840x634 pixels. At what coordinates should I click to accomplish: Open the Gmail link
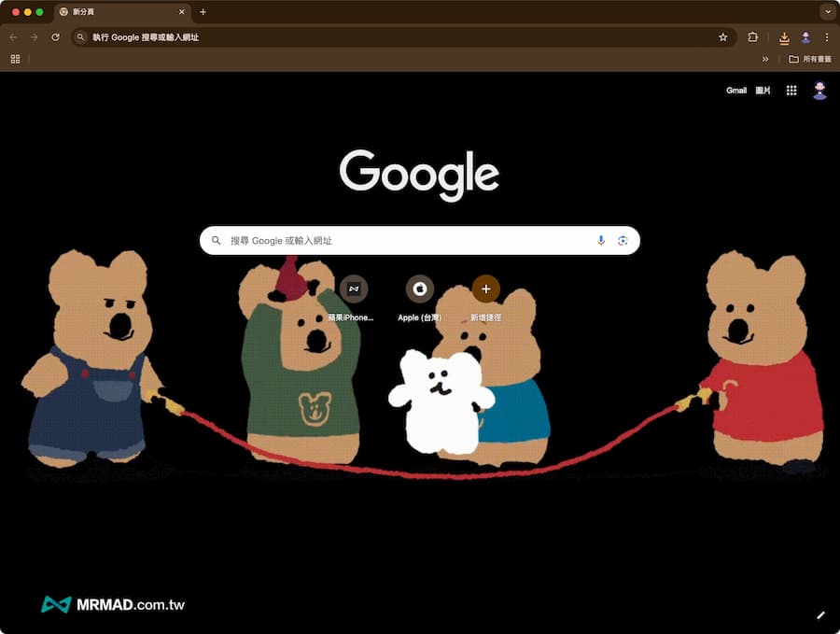coord(736,91)
